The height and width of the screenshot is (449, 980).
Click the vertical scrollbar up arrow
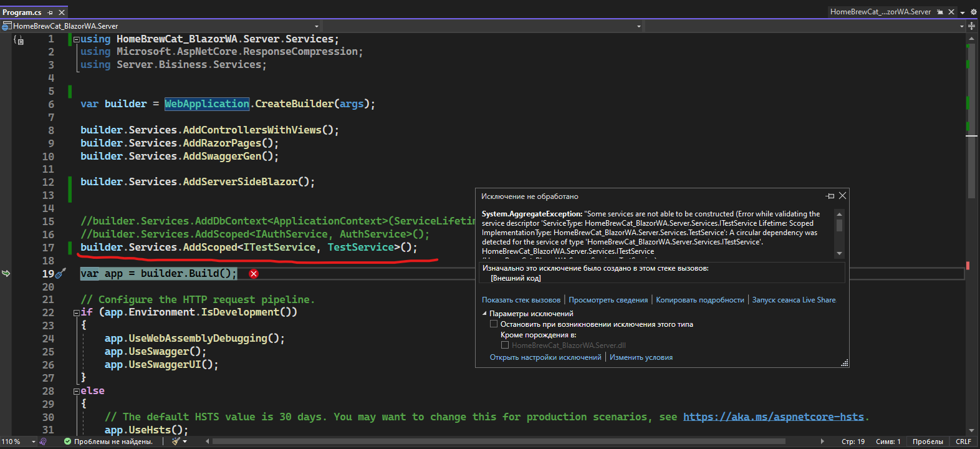971,39
